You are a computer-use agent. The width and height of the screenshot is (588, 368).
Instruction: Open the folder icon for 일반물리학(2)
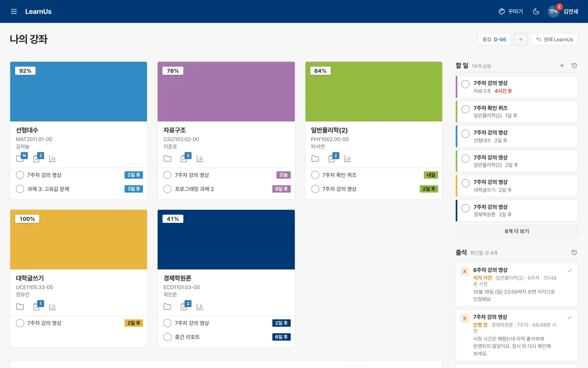tap(315, 159)
